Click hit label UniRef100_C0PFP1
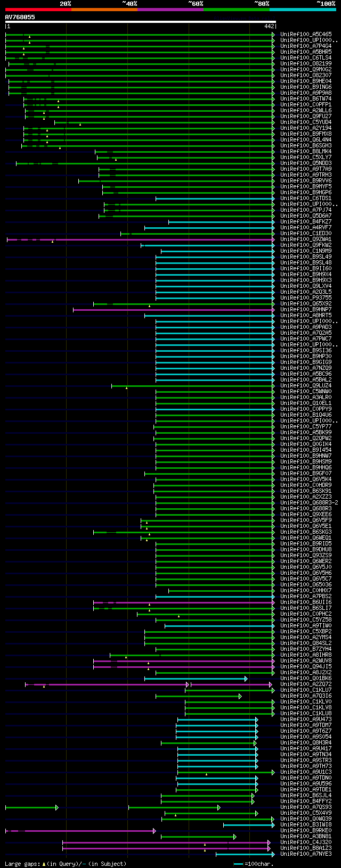 (306, 105)
